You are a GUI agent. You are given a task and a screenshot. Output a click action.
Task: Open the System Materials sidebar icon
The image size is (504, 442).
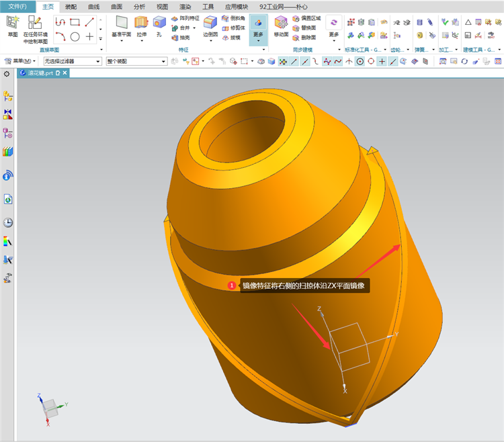(x=7, y=241)
